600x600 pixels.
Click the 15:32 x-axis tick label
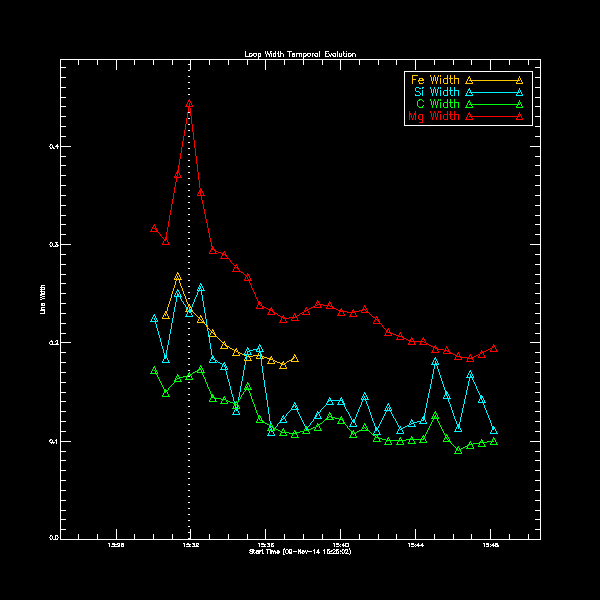[x=190, y=545]
